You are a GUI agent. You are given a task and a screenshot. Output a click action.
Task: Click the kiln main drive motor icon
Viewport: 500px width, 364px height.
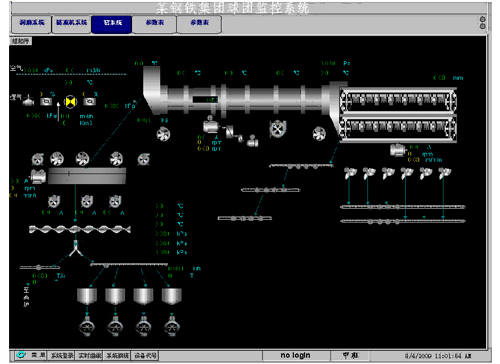(211, 126)
